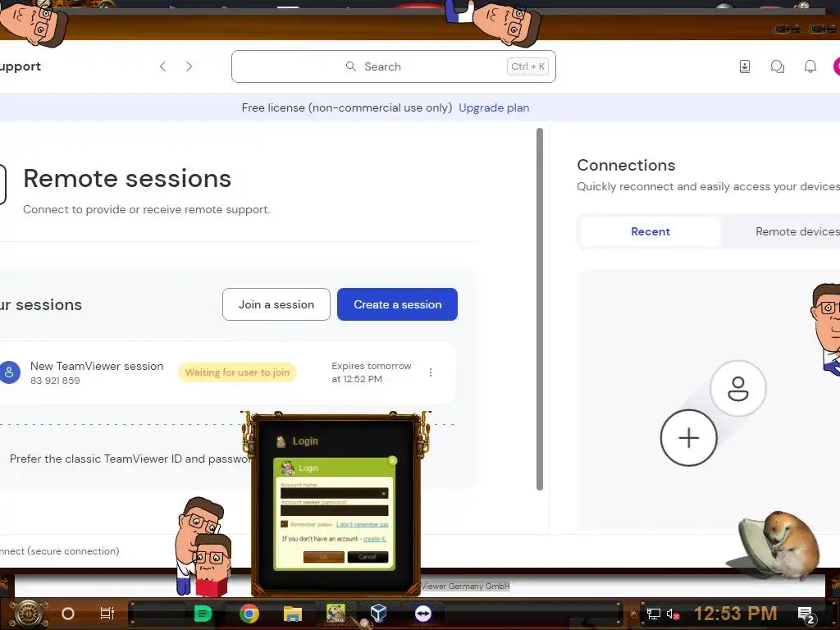Click the Search field in TeamViewer
The height and width of the screenshot is (630, 840).
(x=393, y=66)
